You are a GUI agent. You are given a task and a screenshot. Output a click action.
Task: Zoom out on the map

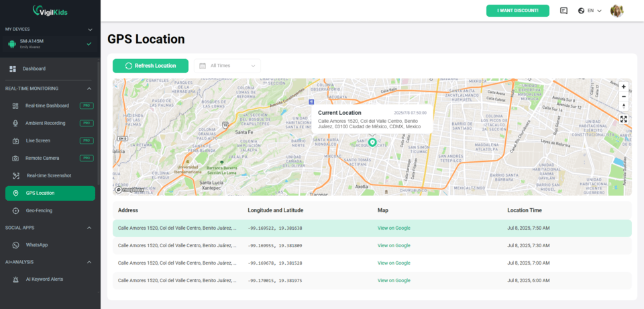[x=623, y=96]
